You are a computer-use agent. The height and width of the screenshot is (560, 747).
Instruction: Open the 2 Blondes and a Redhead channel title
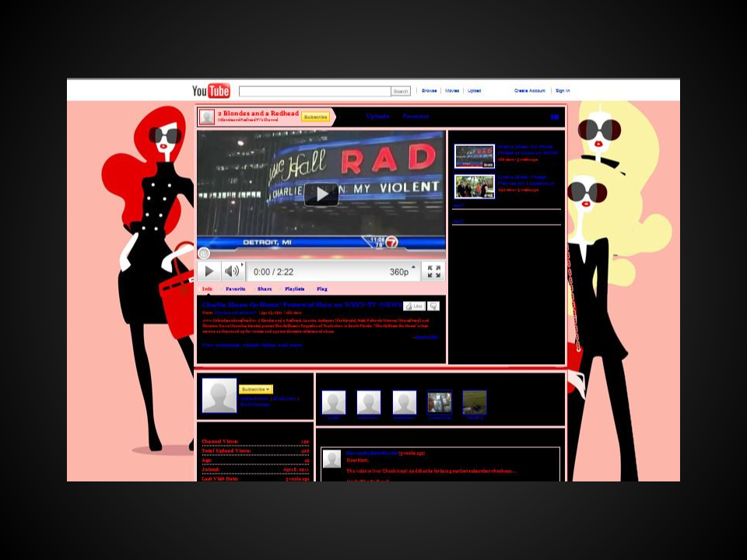258,114
